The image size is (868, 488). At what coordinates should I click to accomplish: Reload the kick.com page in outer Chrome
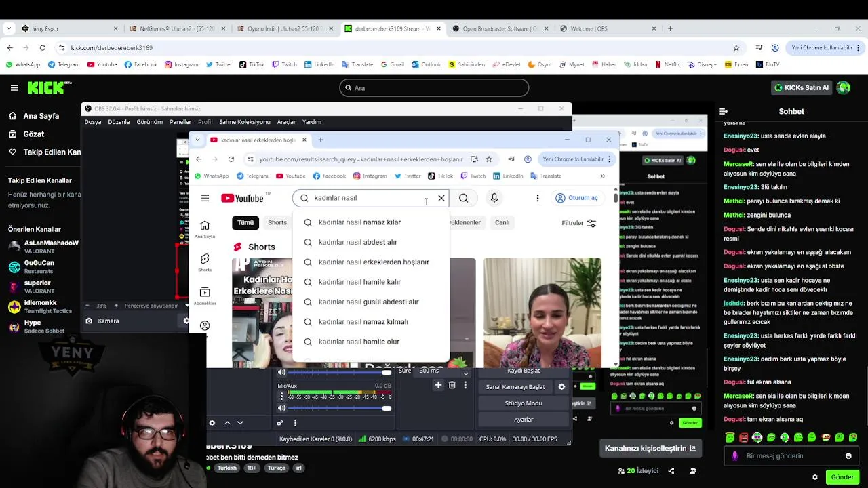[x=42, y=48]
